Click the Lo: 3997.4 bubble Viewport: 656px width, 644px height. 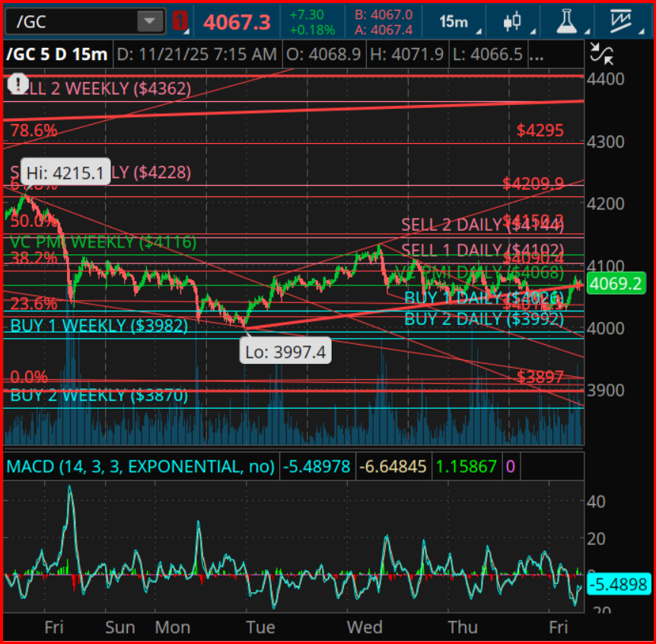click(285, 351)
